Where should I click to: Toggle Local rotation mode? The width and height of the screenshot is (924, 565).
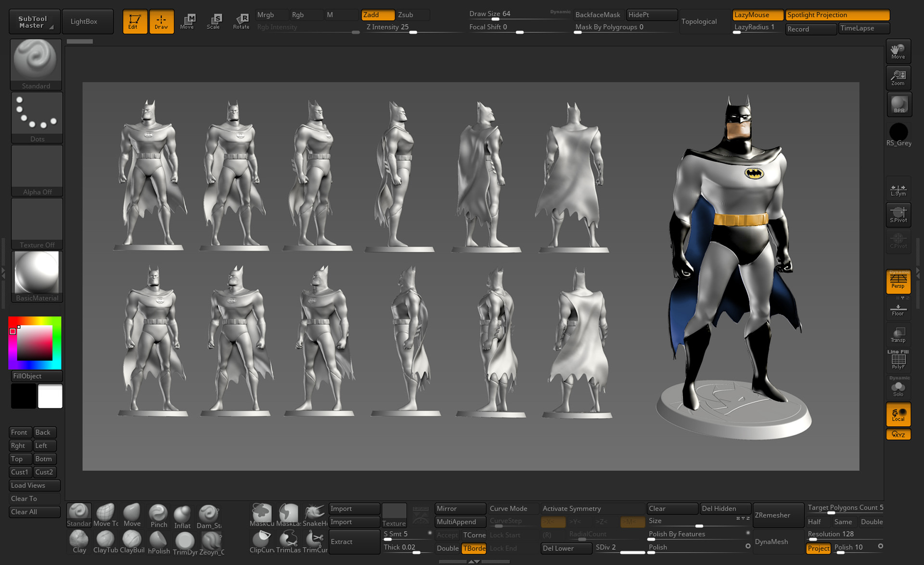(898, 414)
